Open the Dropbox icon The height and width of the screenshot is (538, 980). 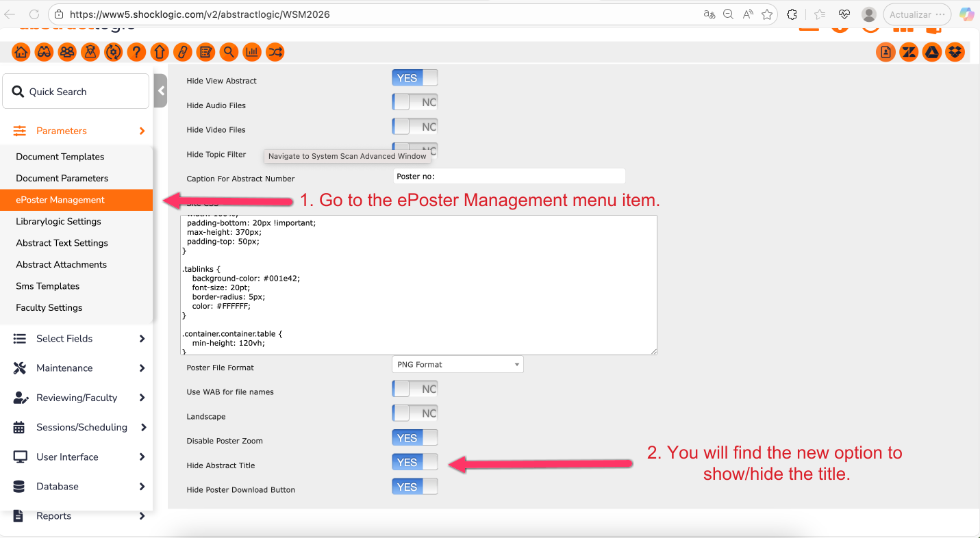pyautogui.click(x=955, y=52)
